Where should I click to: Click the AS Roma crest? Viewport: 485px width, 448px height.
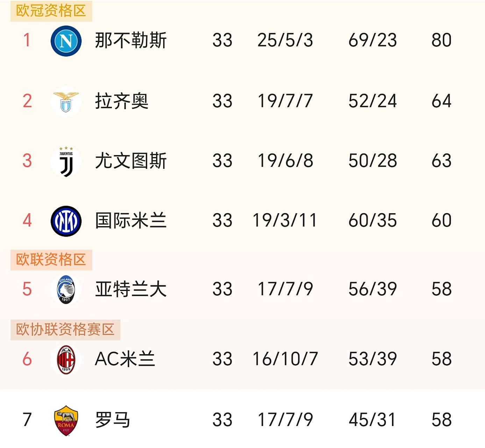click(x=66, y=420)
